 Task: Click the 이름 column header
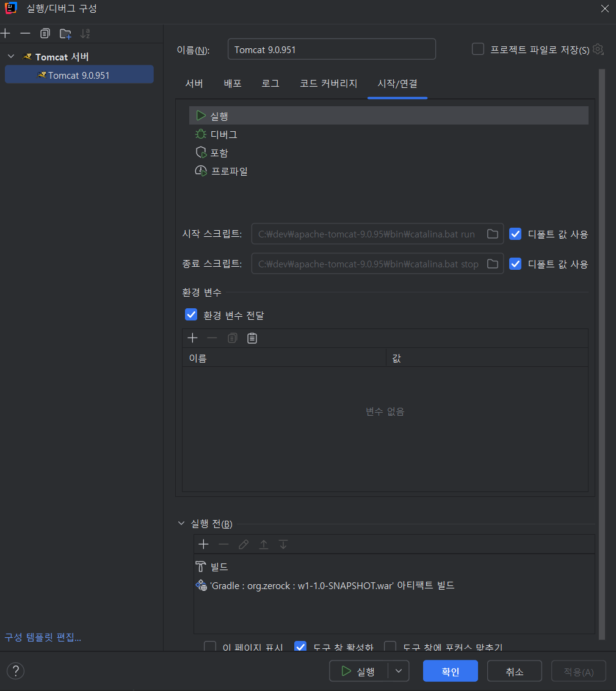[x=284, y=358]
